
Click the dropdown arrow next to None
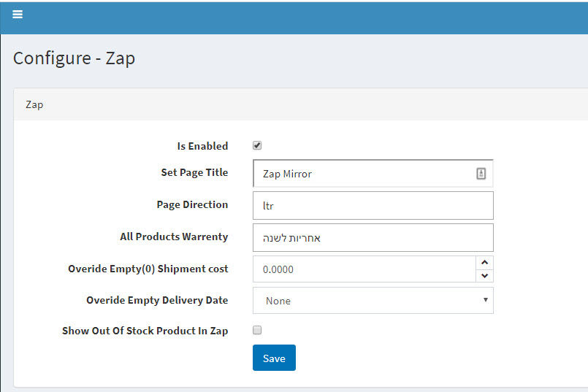485,300
